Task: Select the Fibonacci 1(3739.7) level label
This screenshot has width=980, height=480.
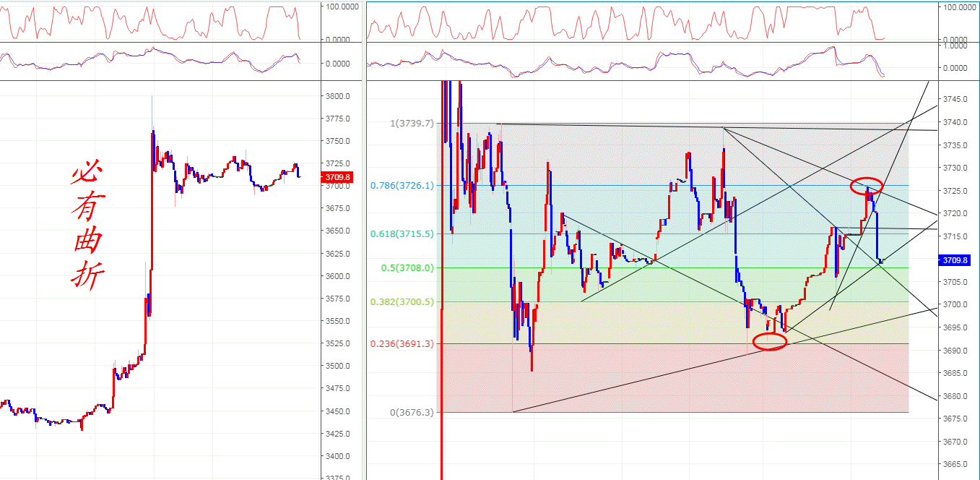Action: [412, 124]
